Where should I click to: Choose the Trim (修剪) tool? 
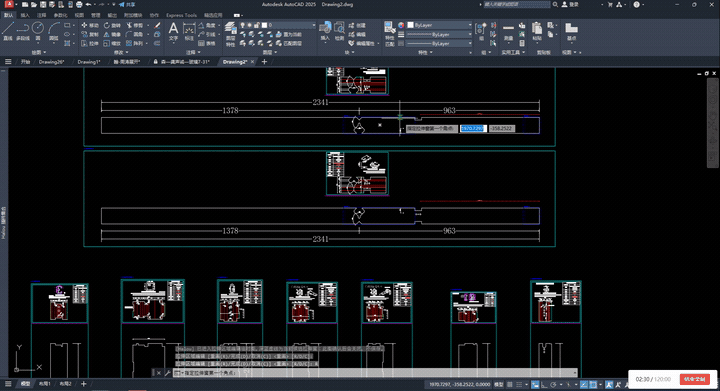tap(135, 25)
